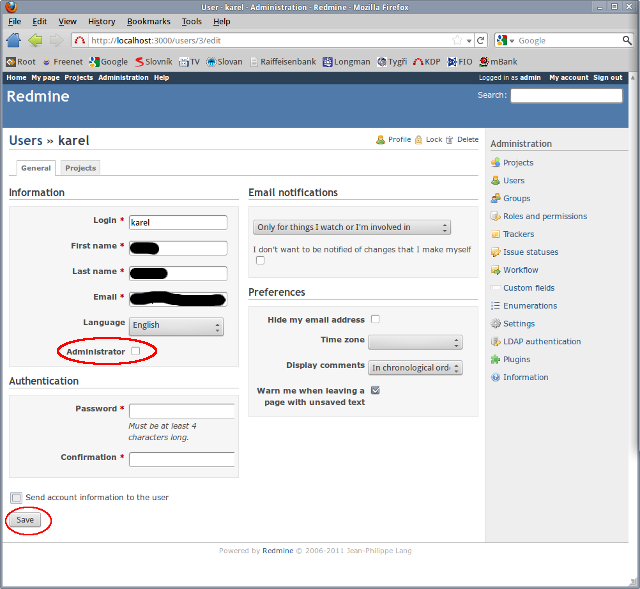640x589 pixels.
Task: Open URL bar history dropdown arrow
Action: coord(469,41)
